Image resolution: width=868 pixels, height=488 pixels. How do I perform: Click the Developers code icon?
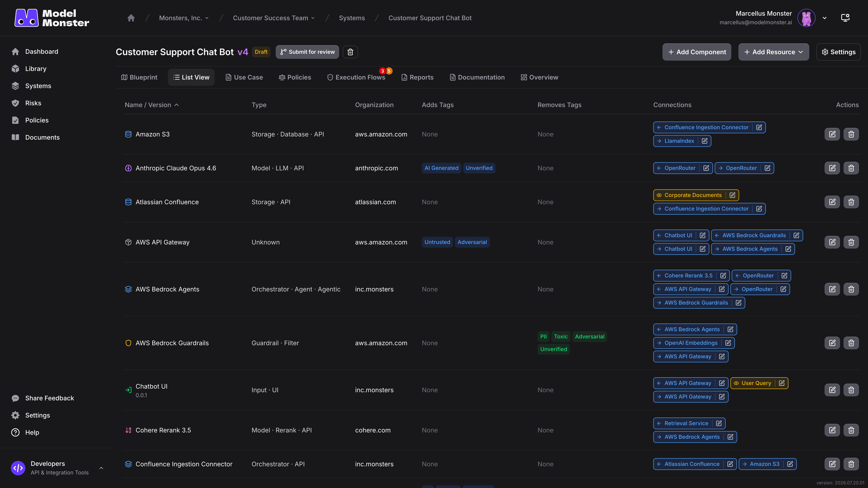[18, 468]
